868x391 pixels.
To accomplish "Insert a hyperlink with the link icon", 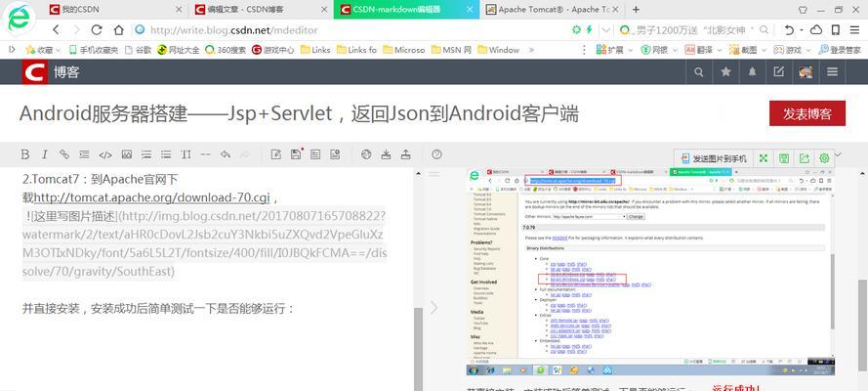I will (64, 154).
